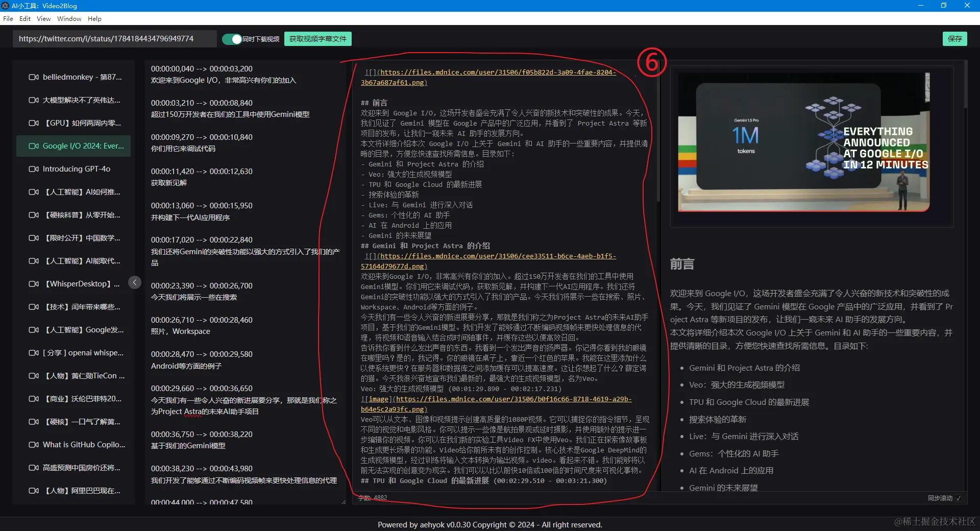Click 前言 heading in preview panel
The width and height of the screenshot is (980, 531).
point(682,264)
